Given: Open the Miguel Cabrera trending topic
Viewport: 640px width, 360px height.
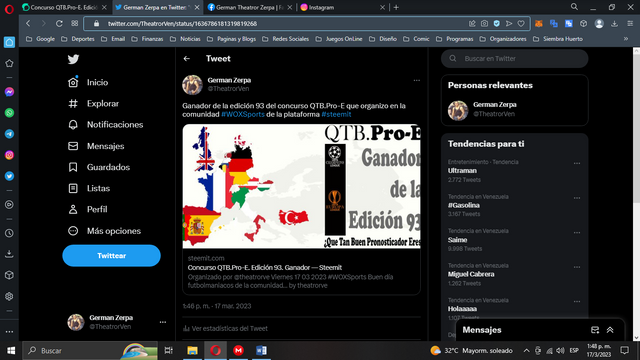Looking at the screenshot, I should coord(471,274).
